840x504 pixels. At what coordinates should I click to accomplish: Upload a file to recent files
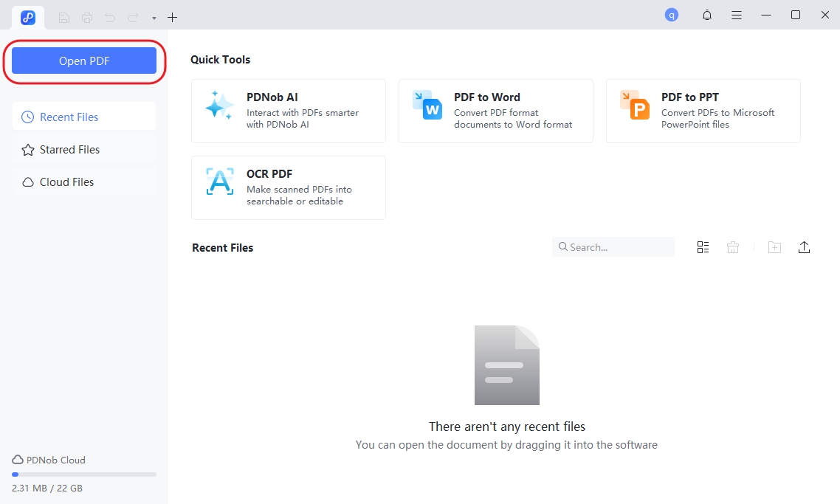[805, 246]
